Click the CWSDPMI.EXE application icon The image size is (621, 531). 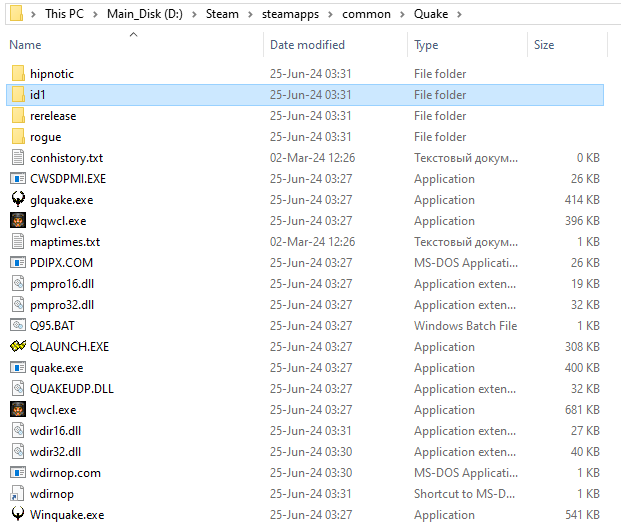pos(18,179)
